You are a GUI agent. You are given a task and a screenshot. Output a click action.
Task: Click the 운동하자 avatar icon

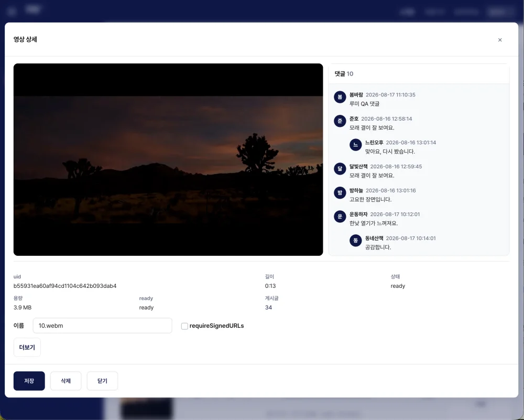pyautogui.click(x=340, y=217)
